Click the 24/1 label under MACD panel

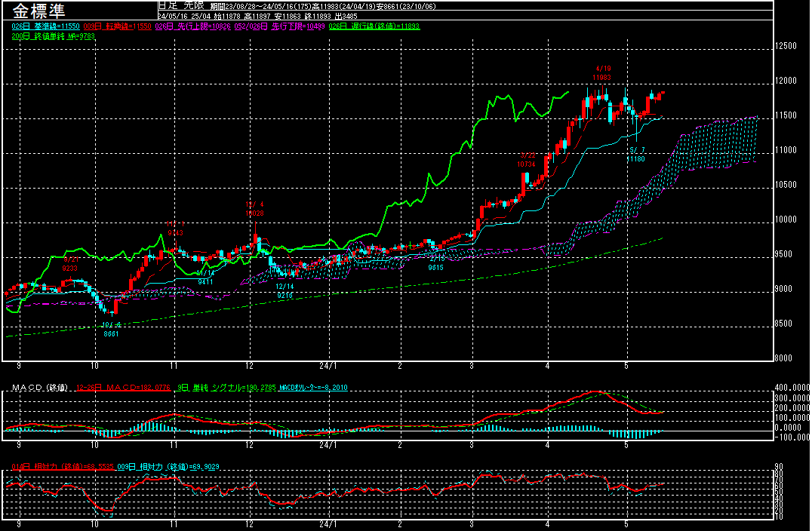click(x=328, y=445)
